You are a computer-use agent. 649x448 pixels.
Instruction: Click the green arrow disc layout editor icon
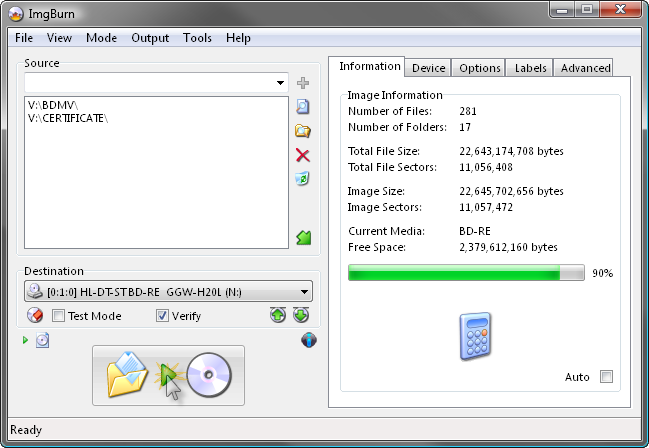[303, 237]
